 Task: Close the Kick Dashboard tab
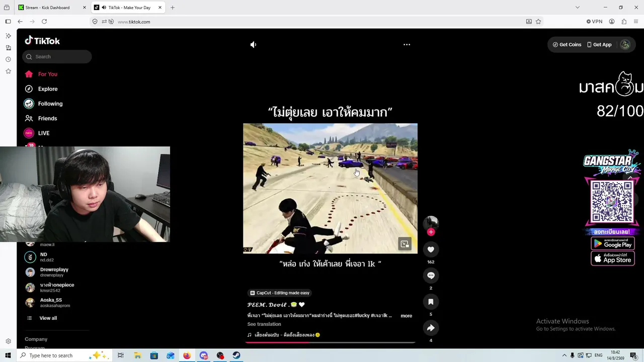pyautogui.click(x=85, y=8)
